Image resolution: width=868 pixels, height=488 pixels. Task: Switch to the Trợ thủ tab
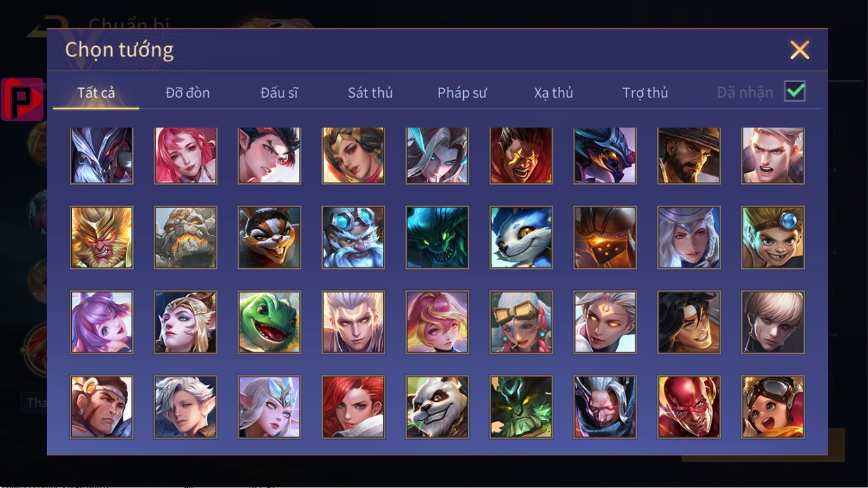pos(646,92)
